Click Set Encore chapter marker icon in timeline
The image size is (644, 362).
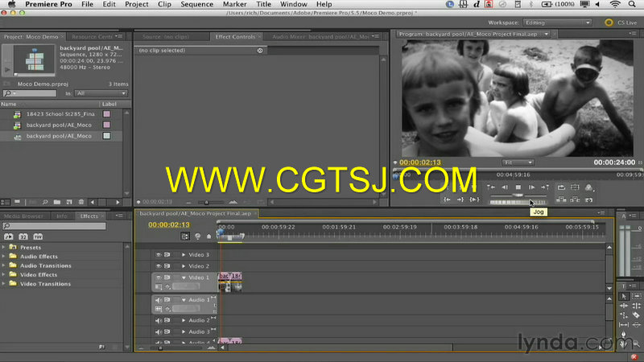tap(197, 237)
